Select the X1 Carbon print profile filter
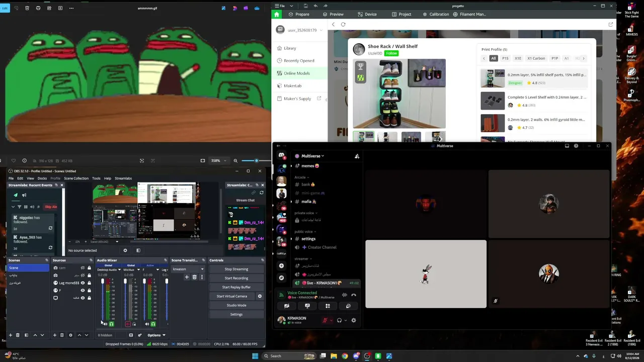This screenshot has height=362, width=644. [x=536, y=58]
